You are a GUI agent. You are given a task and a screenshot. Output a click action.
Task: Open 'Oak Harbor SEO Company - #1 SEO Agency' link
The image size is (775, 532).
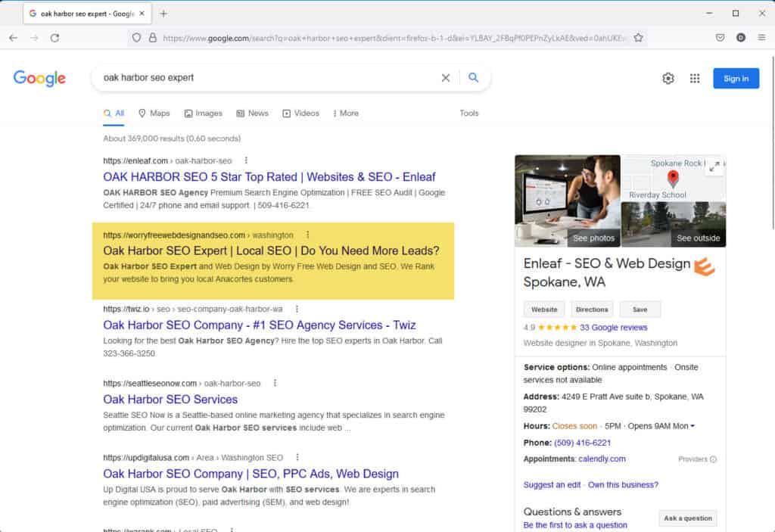coord(260,325)
